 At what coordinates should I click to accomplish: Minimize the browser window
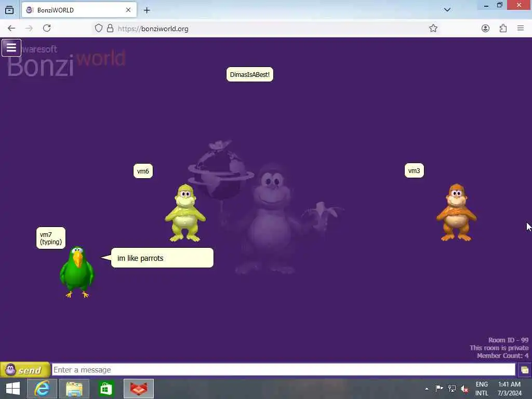(x=486, y=5)
